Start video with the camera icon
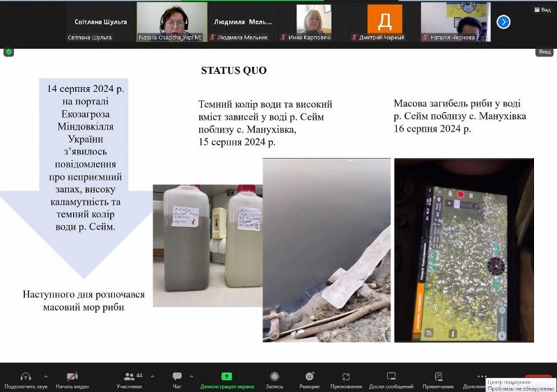557x392 pixels. [x=72, y=377]
